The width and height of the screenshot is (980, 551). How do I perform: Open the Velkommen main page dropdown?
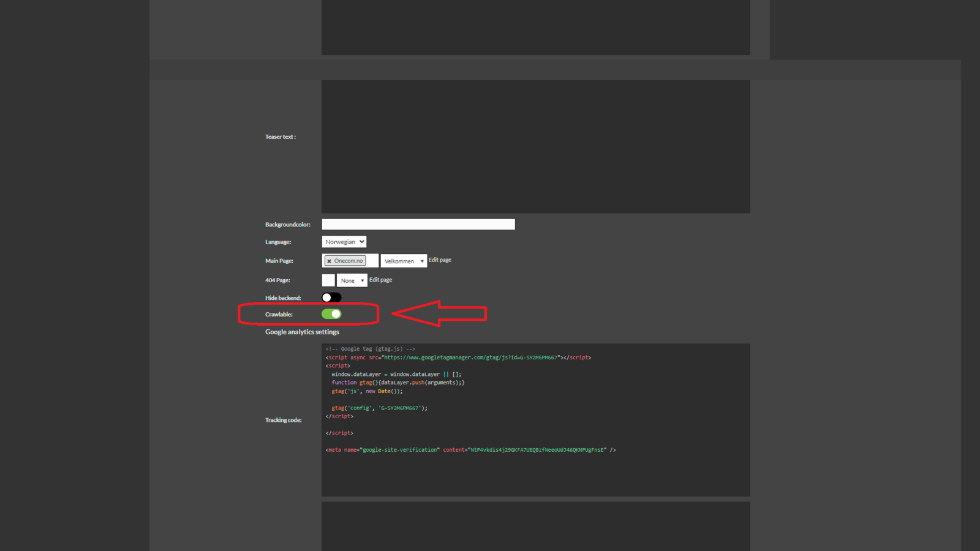pos(404,261)
